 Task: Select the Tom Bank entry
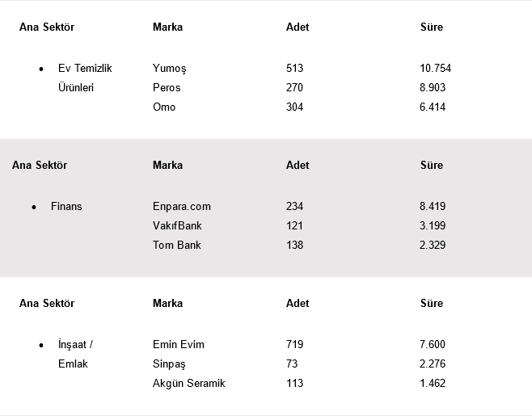pos(177,246)
